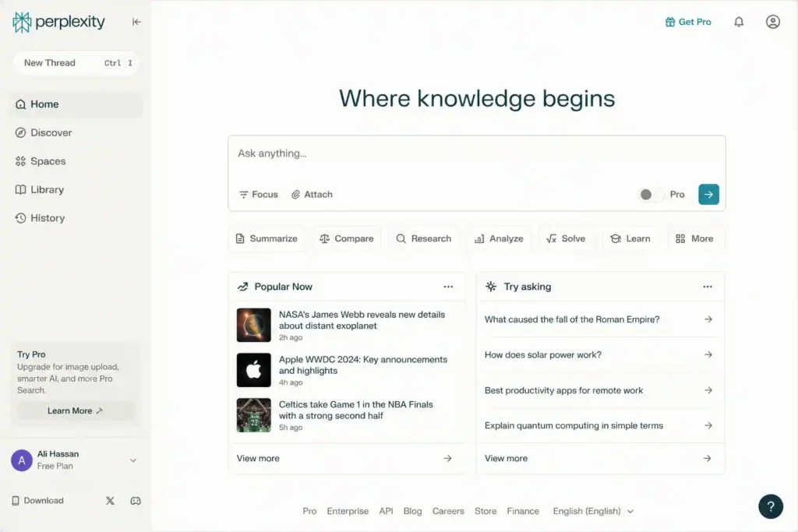Open Spaces from the sidebar
This screenshot has height=532, width=798.
(41, 161)
